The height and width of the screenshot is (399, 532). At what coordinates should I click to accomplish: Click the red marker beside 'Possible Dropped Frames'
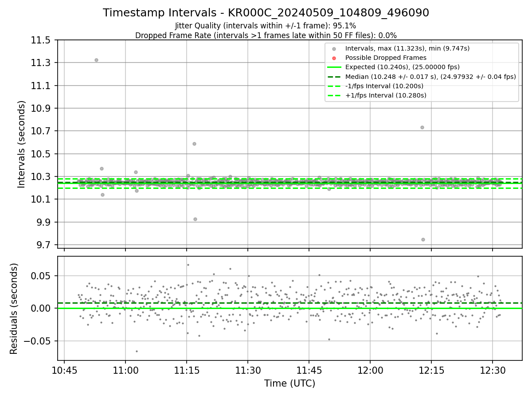tap(334, 58)
